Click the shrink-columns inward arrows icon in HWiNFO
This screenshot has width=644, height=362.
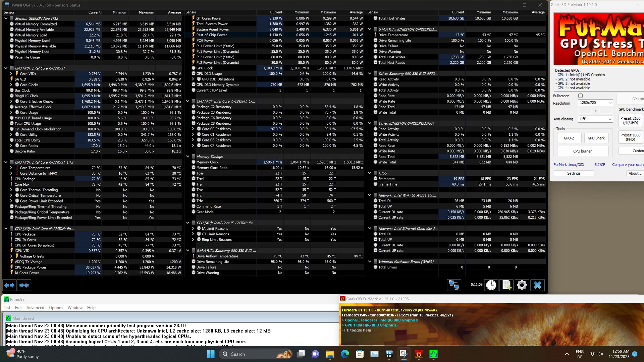pyautogui.click(x=24, y=285)
